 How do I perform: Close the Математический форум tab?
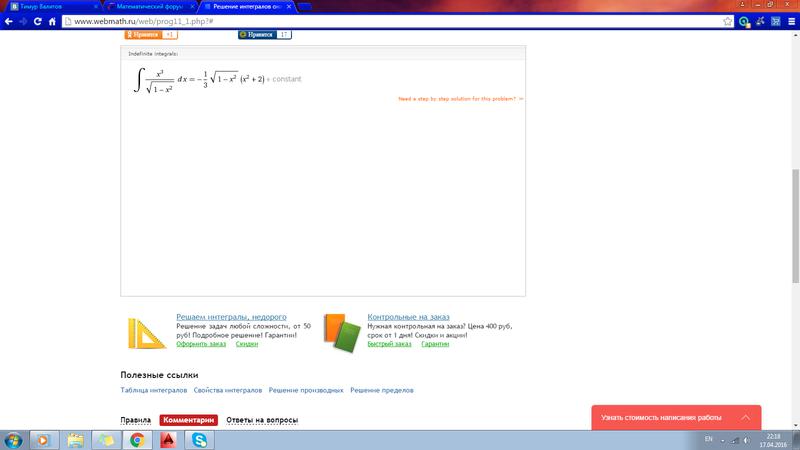192,7
